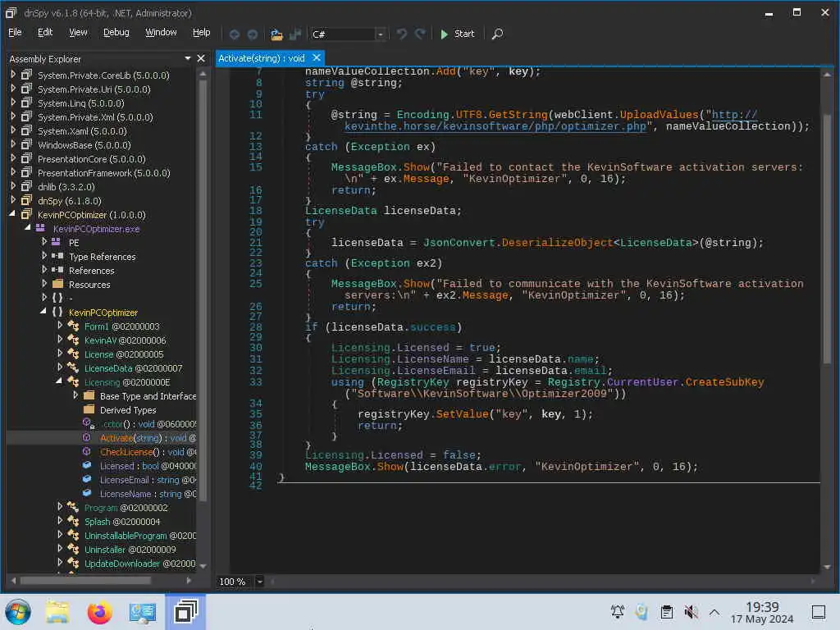Screen dimensions: 840x630
Task: Click the dnSpy (6.1.8.0) assembly icon
Action: tap(26, 200)
